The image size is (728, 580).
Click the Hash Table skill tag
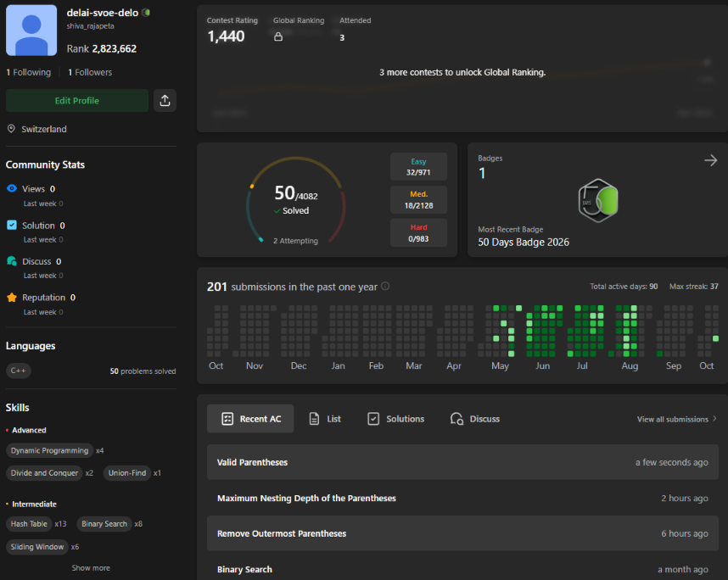click(29, 524)
